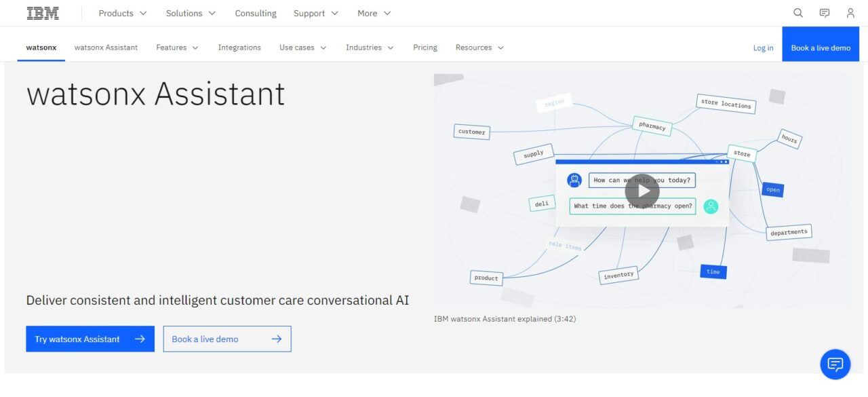Open the Consulting menu item

[256, 13]
